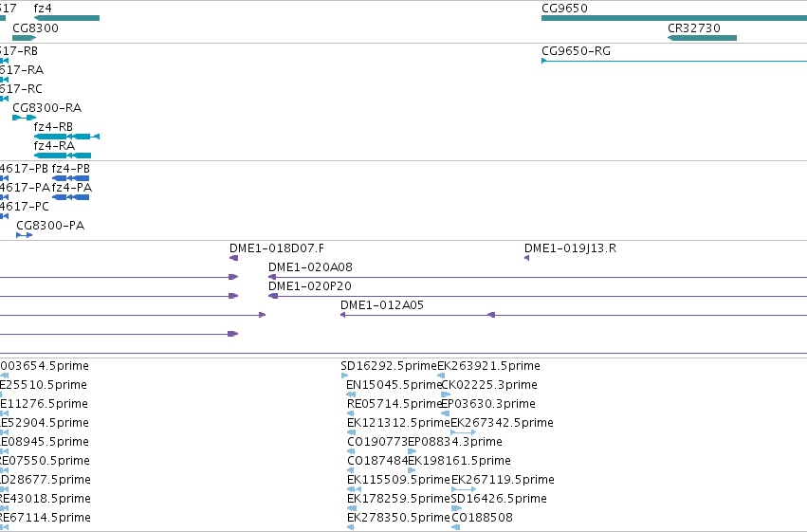Image resolution: width=807 pixels, height=532 pixels.
Task: Select the EK267342.5prime EST label
Action: [502, 423]
